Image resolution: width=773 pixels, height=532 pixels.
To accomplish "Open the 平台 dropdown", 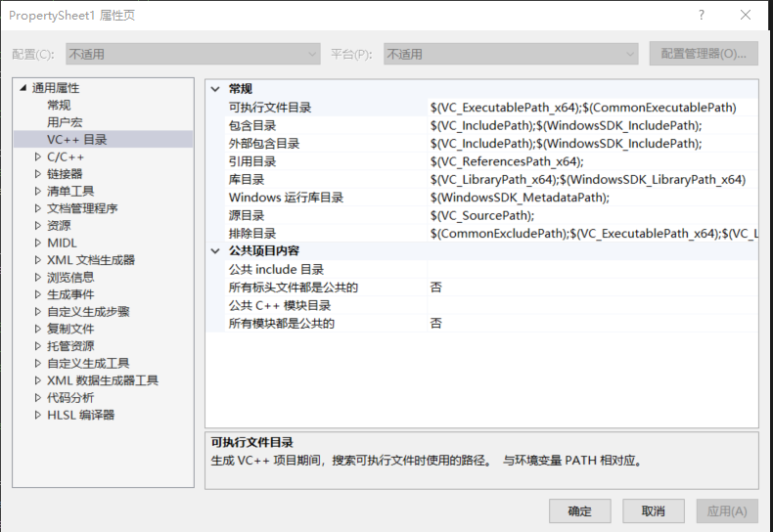I will pos(511,54).
